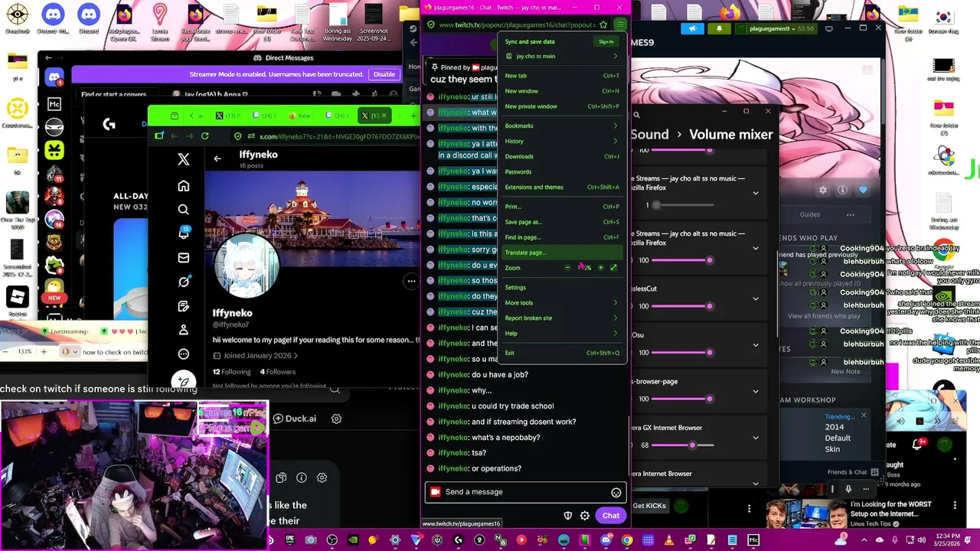Expand Help submenu in Firefox menu

click(x=561, y=334)
